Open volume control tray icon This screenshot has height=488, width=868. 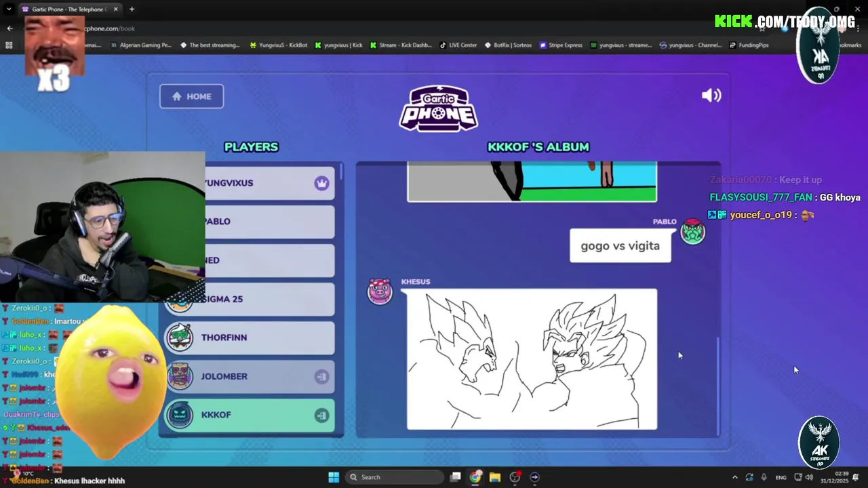click(809, 477)
